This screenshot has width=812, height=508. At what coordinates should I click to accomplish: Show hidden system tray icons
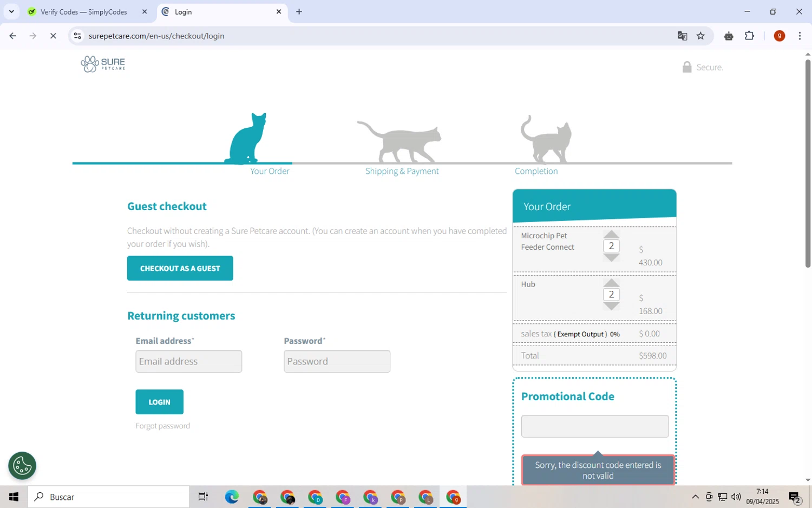695,497
